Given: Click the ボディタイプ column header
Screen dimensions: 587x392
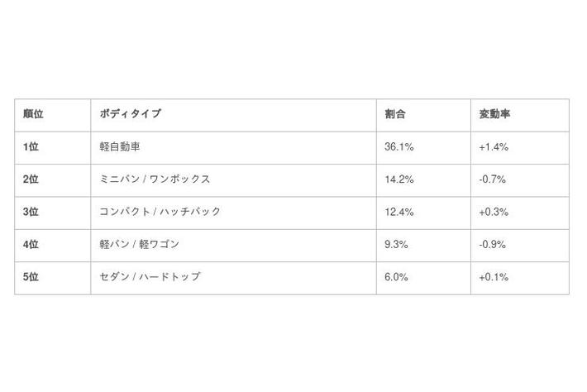Looking at the screenshot, I should tap(130, 114).
